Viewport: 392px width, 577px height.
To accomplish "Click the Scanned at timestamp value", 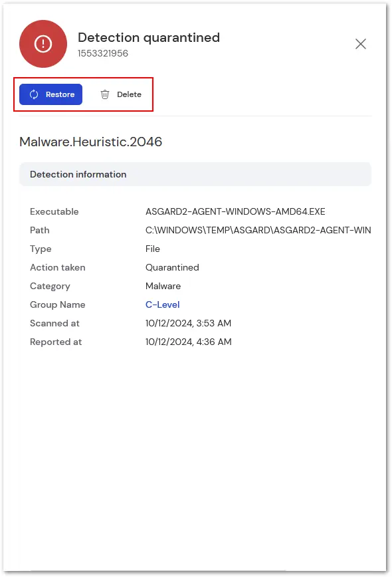I will point(188,323).
